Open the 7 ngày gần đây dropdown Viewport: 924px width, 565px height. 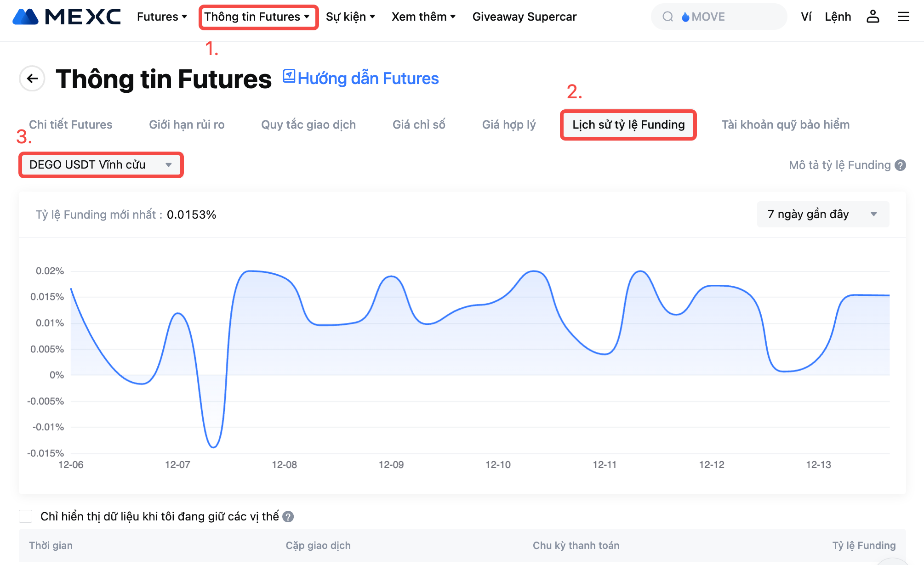coord(822,215)
